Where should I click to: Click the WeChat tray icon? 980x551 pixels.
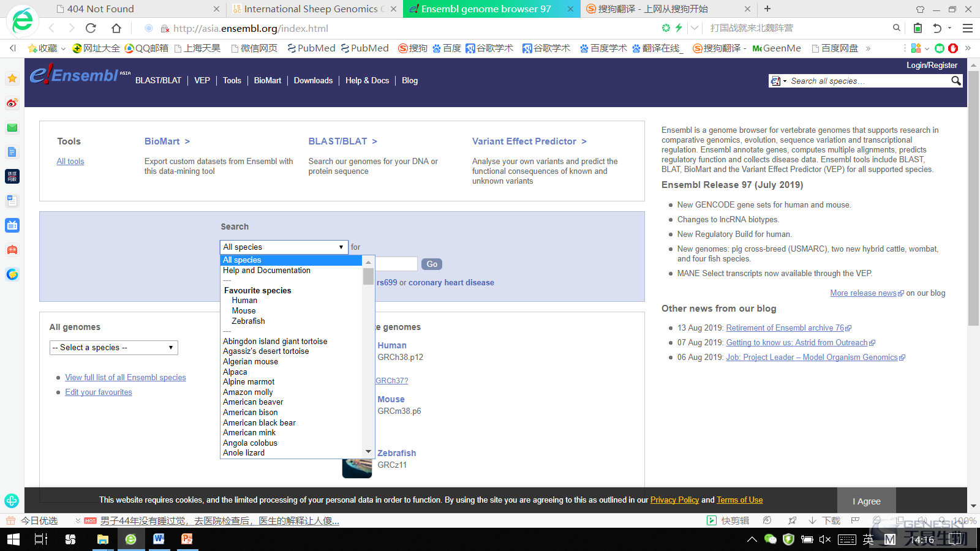tap(770, 539)
